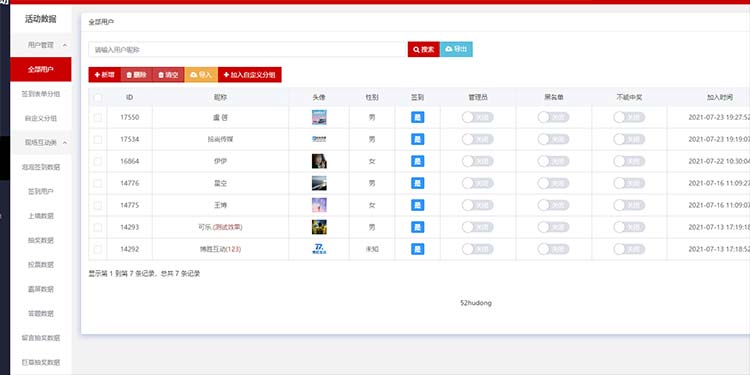The width and height of the screenshot is (750, 375).
Task: Click the blue 是 sign-in badge for 16864
Action: click(418, 161)
